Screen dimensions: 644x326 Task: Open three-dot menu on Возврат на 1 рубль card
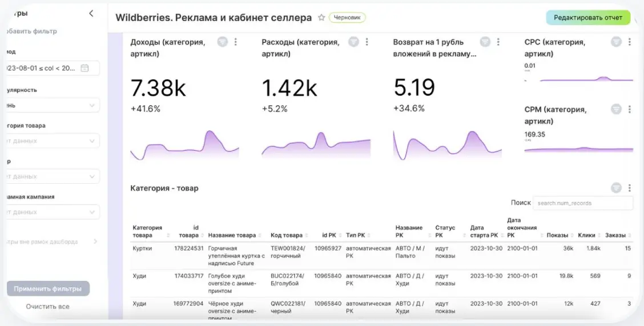[x=498, y=42]
